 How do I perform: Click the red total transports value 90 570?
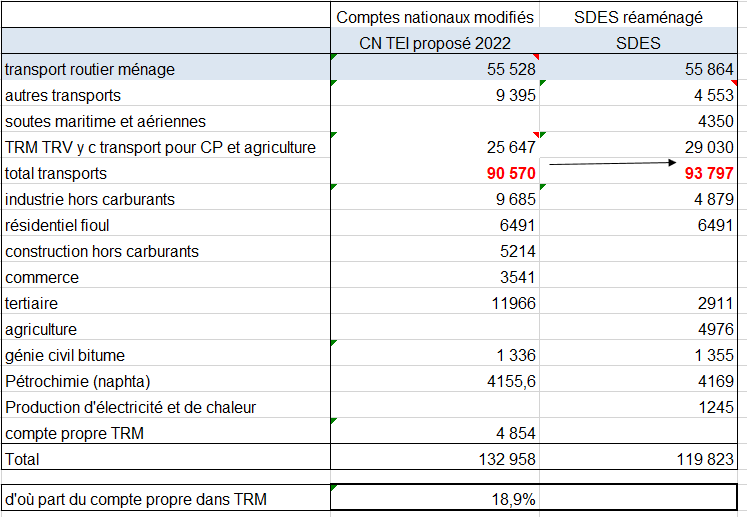(506, 173)
